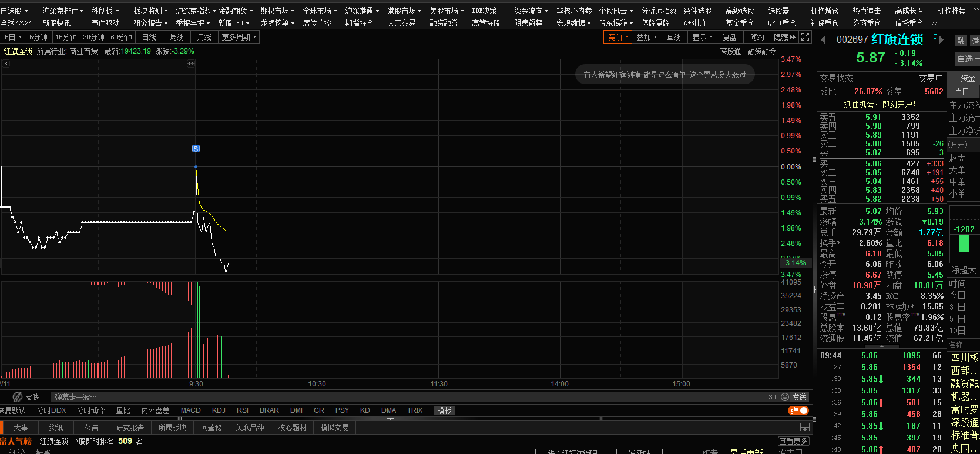Click the 复盘 replay button
980x454 pixels.
tap(730, 37)
